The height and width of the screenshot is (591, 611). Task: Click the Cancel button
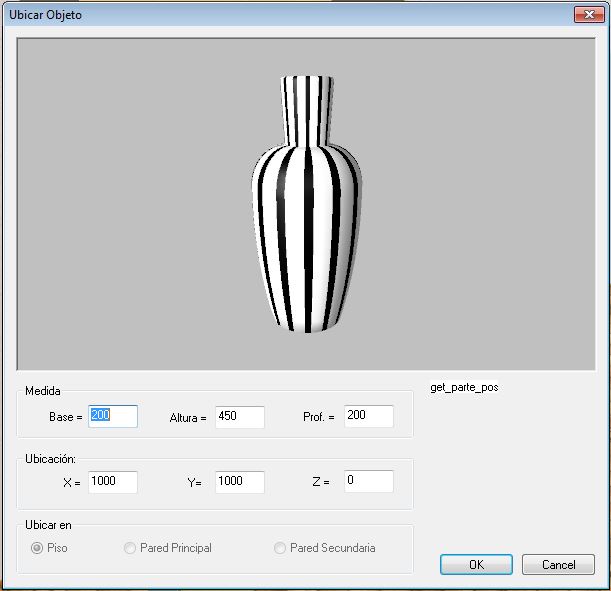click(558, 565)
